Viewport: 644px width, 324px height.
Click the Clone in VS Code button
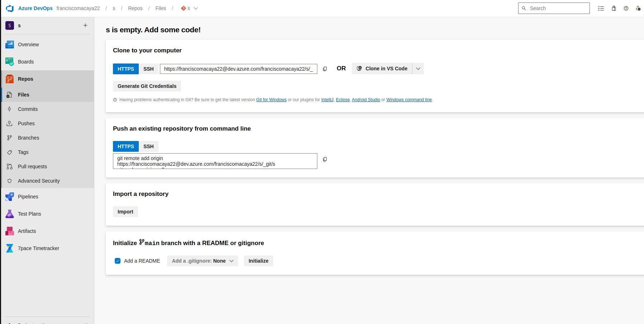[382, 69]
